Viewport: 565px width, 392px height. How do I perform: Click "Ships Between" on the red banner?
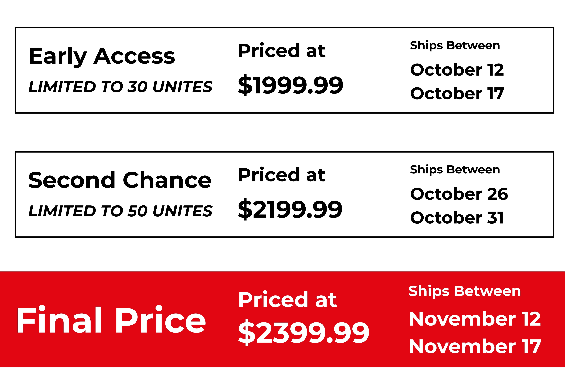464,291
